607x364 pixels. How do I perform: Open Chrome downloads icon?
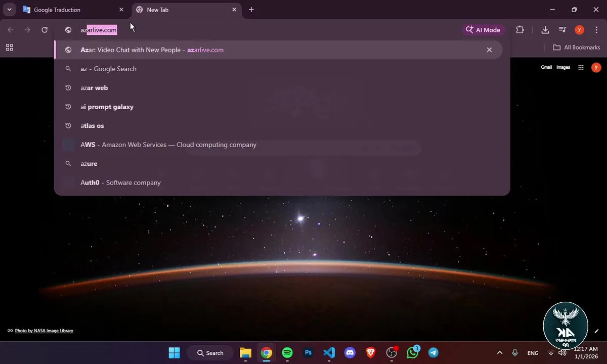click(x=545, y=30)
